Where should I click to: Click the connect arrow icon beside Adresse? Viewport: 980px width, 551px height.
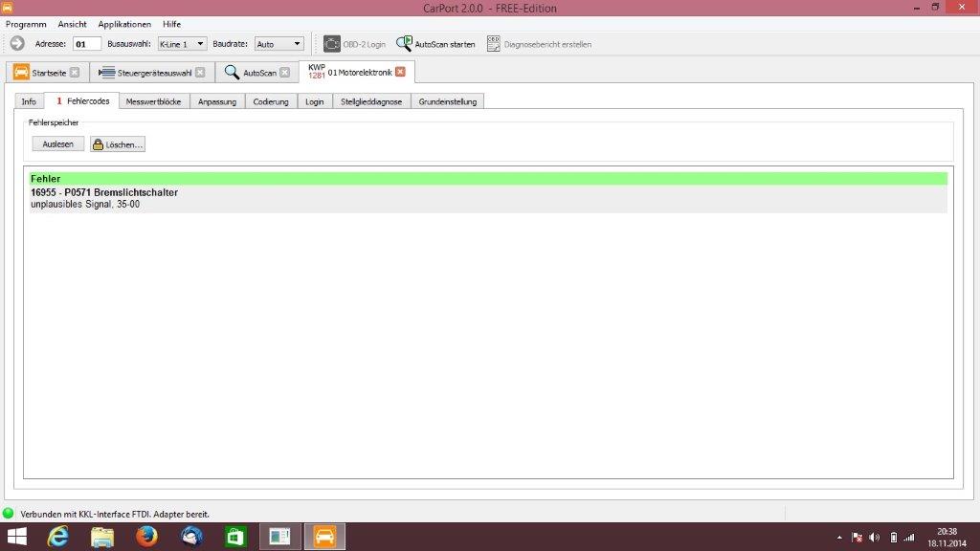[17, 44]
